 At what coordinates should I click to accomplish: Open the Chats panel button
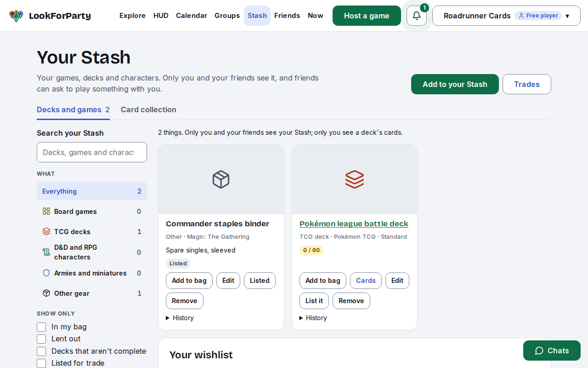point(552,351)
